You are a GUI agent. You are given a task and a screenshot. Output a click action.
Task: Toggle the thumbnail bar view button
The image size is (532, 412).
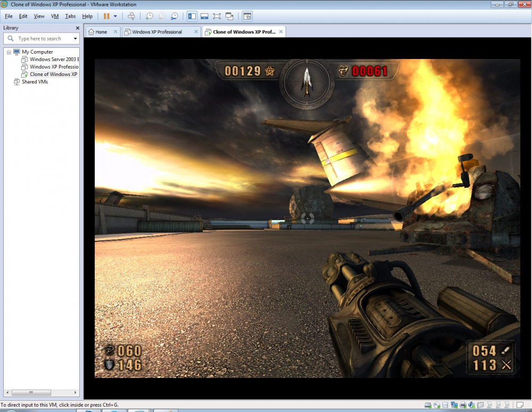204,16
